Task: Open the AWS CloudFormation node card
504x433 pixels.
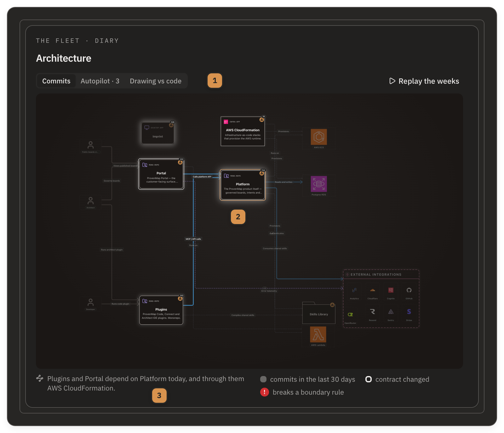Action: (x=243, y=131)
